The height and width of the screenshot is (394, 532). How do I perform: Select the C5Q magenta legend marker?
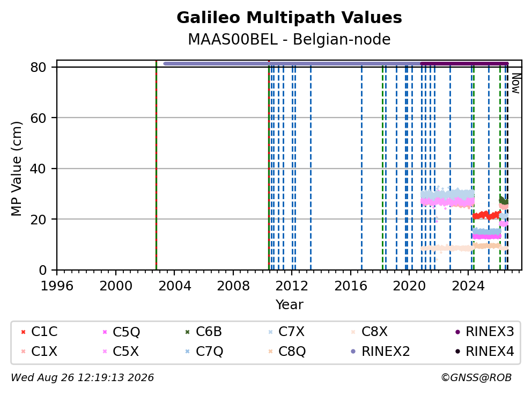[x=105, y=332]
